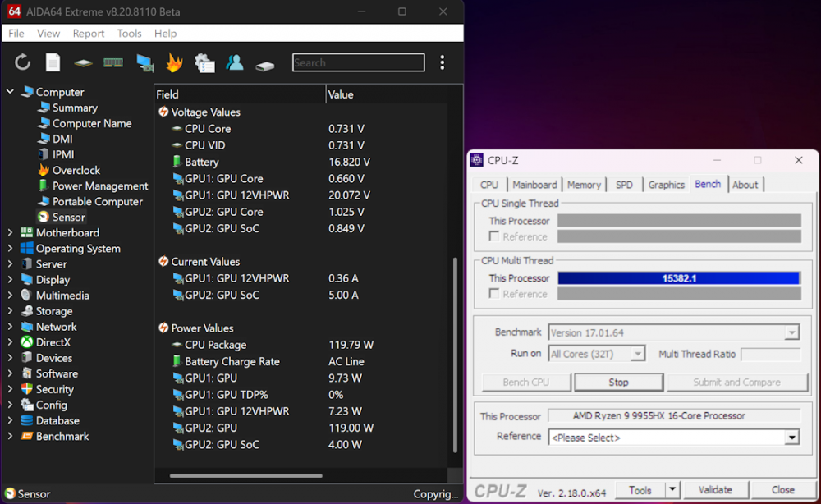Tick Reference checkbox under CPU Multi Thread
Screen dimensions: 821x504
494,294
